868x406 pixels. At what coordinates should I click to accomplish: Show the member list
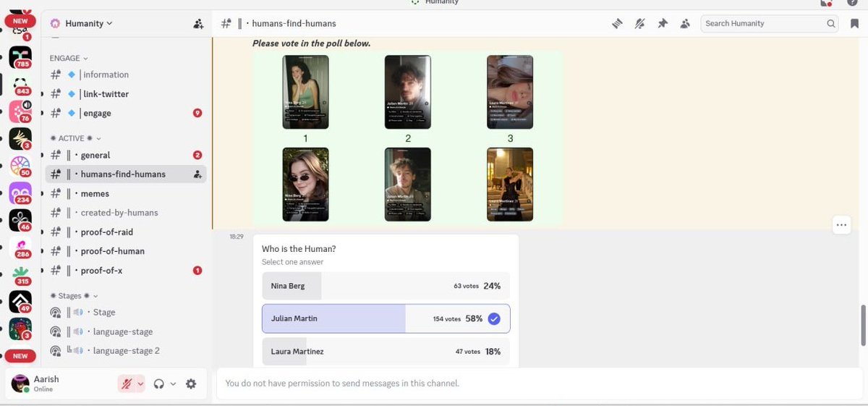pos(684,24)
